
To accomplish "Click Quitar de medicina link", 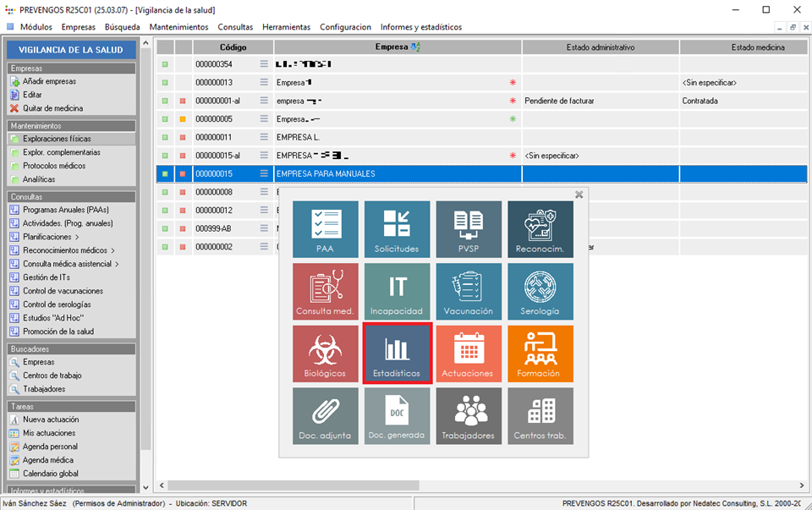I will [52, 108].
